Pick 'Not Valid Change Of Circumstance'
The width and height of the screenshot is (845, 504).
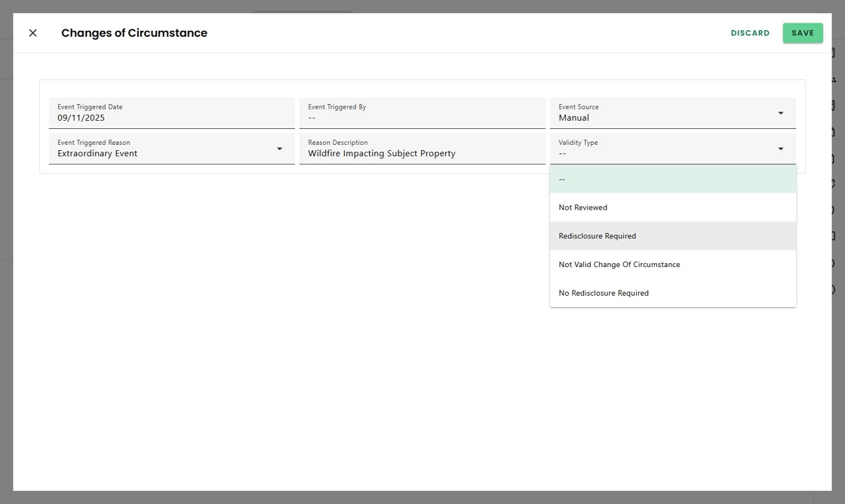click(619, 265)
